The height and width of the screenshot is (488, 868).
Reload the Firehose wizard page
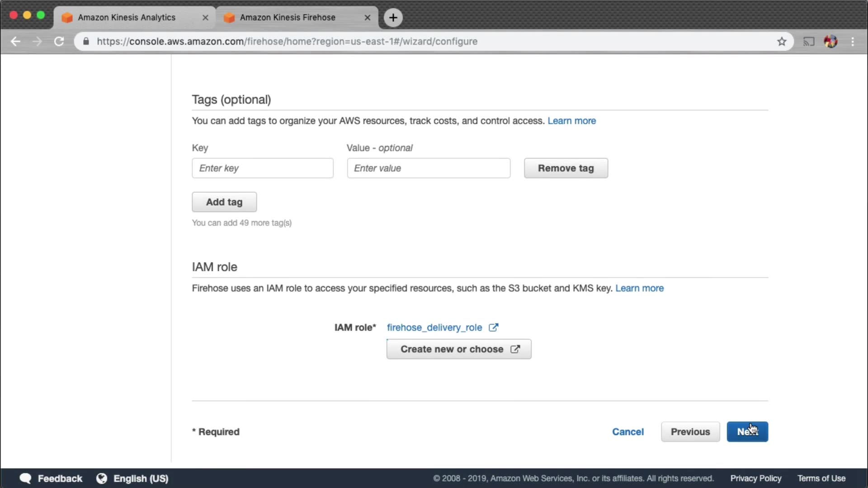pyautogui.click(x=59, y=42)
